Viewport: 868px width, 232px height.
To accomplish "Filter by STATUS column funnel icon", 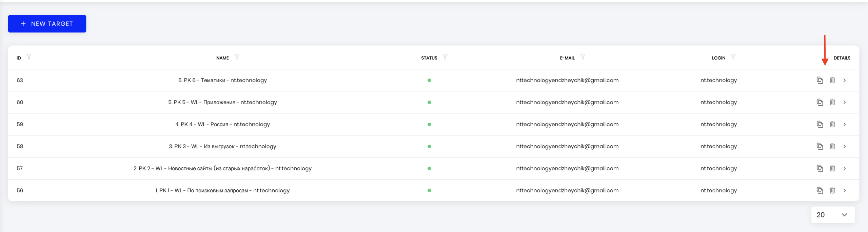I will pos(445,57).
